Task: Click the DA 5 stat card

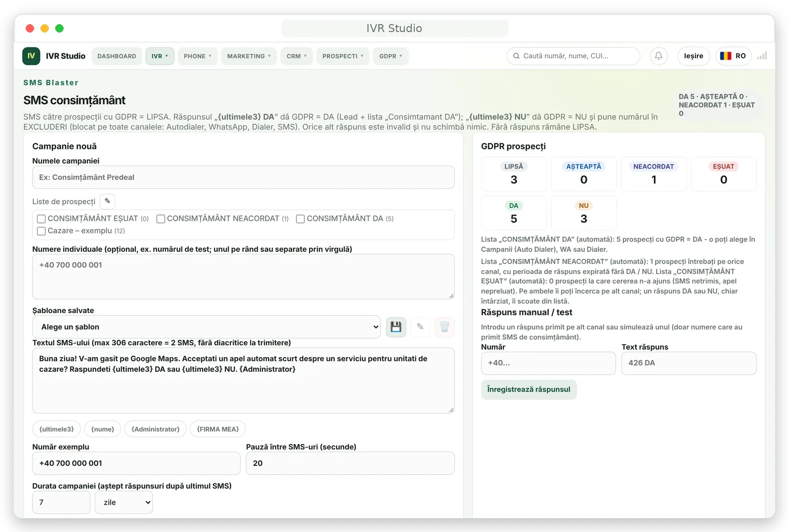Action: pos(514,213)
